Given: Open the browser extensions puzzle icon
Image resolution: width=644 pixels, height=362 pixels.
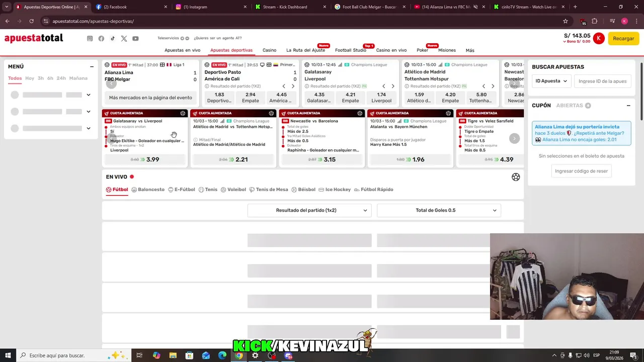Looking at the screenshot, I should (595, 21).
